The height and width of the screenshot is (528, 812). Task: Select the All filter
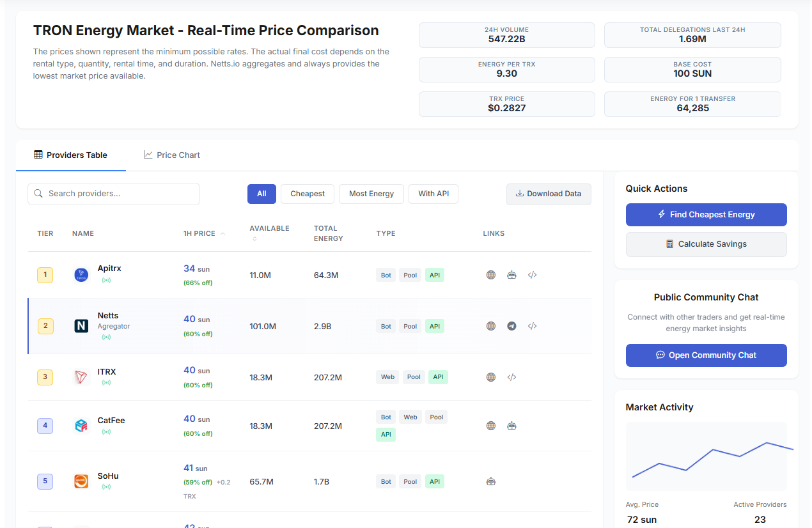tap(262, 194)
